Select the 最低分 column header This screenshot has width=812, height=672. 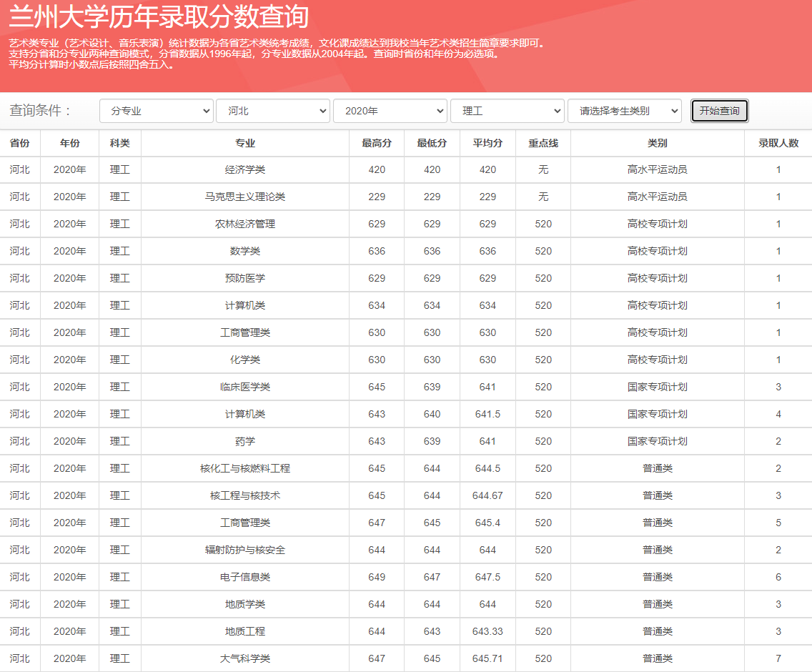point(431,143)
